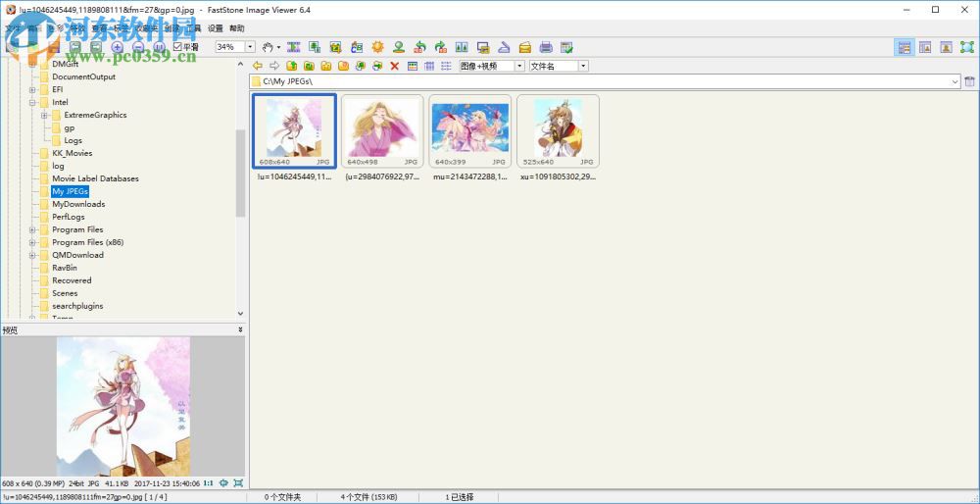Open the 文件名 sort order dropdown
This screenshot has width=980, height=504.
[x=583, y=66]
